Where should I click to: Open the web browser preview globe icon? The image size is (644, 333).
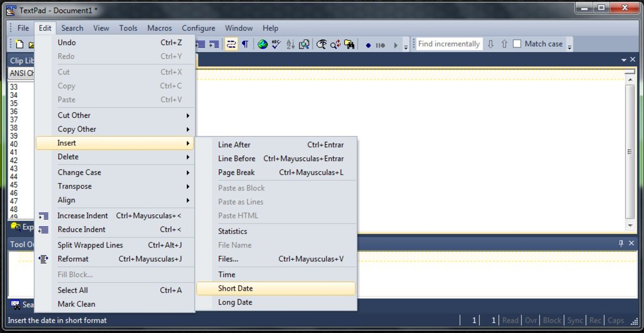pos(262,44)
